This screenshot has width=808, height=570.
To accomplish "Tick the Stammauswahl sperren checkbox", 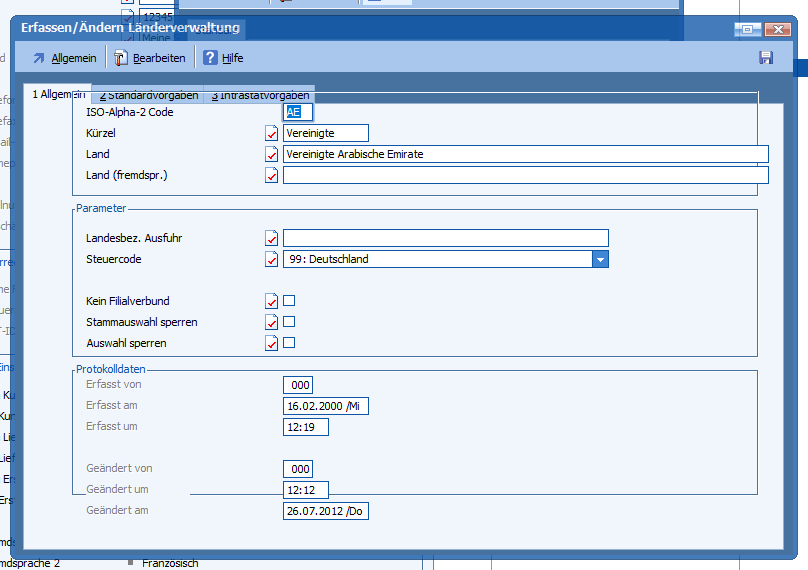I will [289, 322].
